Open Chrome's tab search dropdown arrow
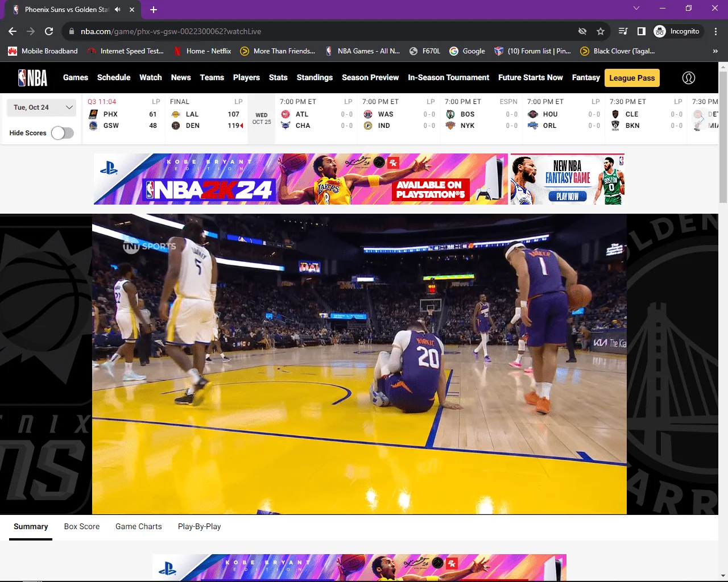The width and height of the screenshot is (728, 582). tap(636, 9)
